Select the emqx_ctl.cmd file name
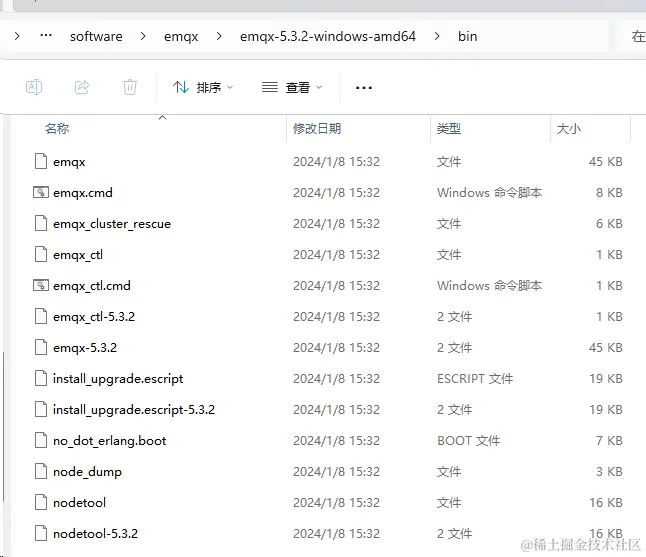 pos(92,286)
